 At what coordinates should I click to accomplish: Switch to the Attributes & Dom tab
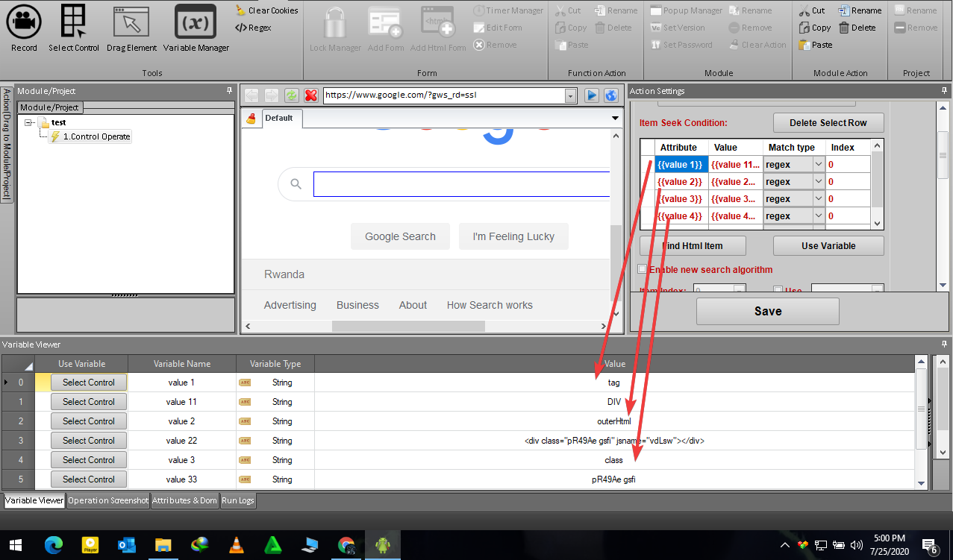(x=184, y=500)
